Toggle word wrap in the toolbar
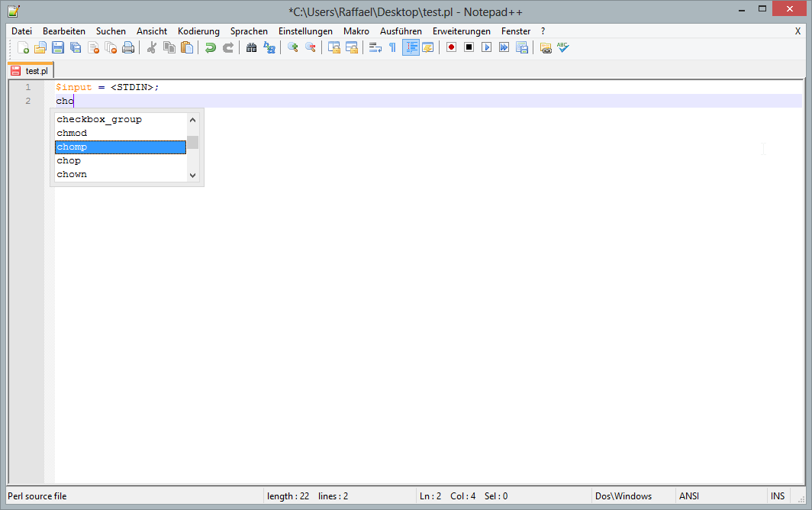Image resolution: width=812 pixels, height=510 pixels. (374, 47)
